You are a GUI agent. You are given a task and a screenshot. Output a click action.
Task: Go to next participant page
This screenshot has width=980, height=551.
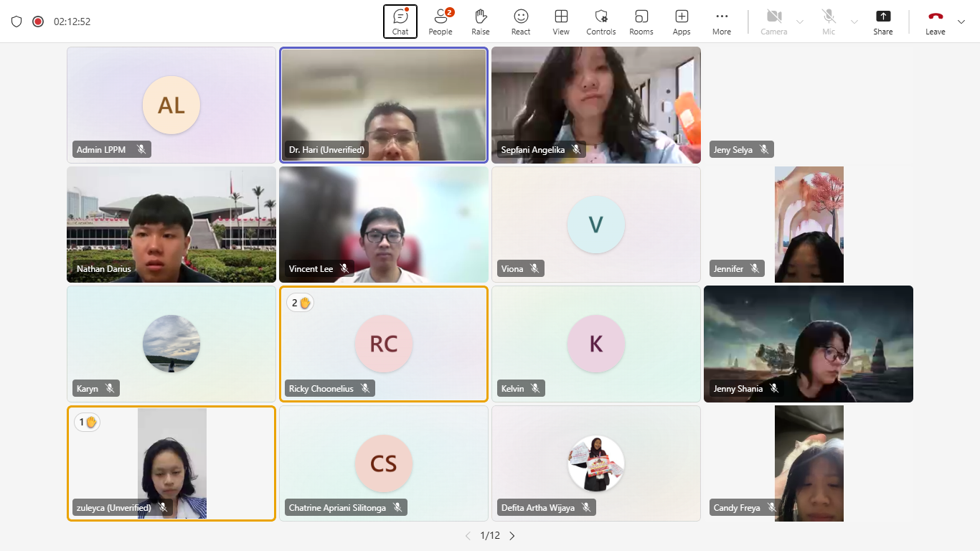(512, 536)
